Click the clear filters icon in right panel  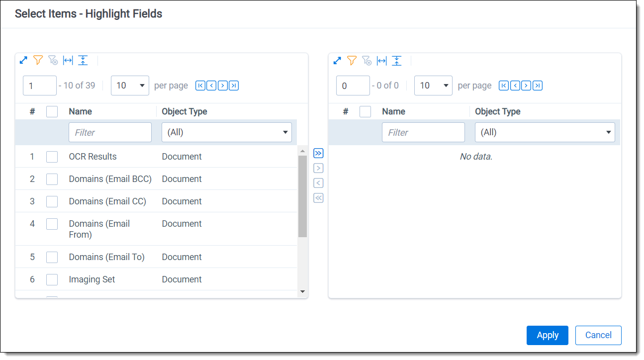(367, 61)
